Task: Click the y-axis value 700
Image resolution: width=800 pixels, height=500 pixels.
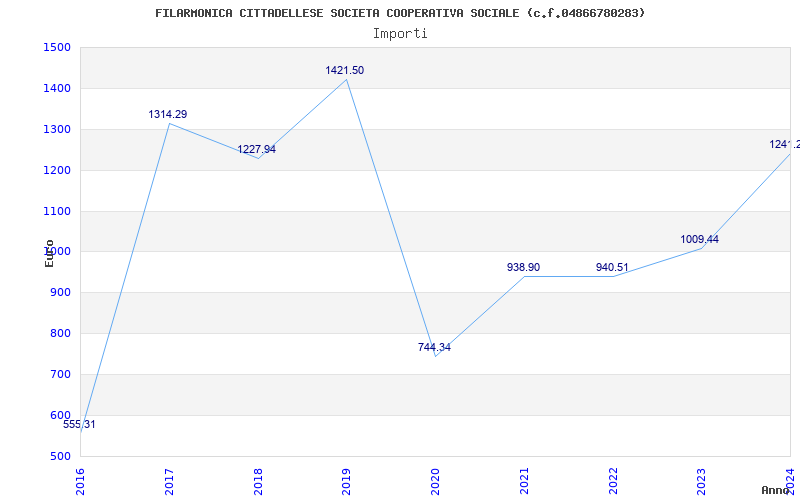Action: coord(60,374)
